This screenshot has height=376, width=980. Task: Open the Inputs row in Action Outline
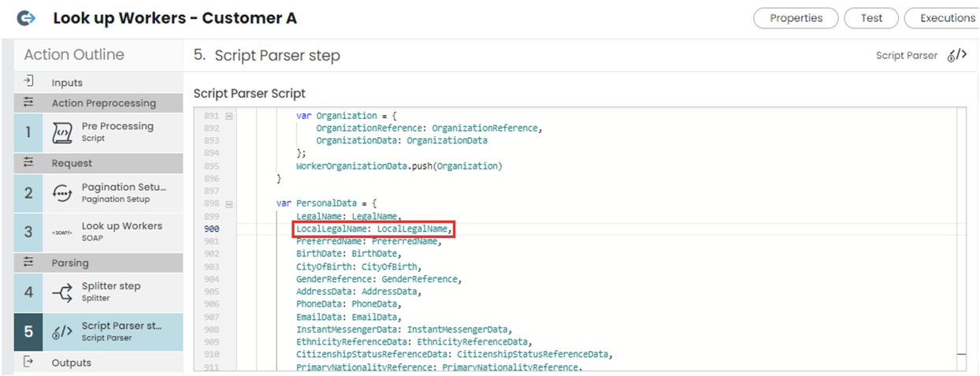coord(98,82)
